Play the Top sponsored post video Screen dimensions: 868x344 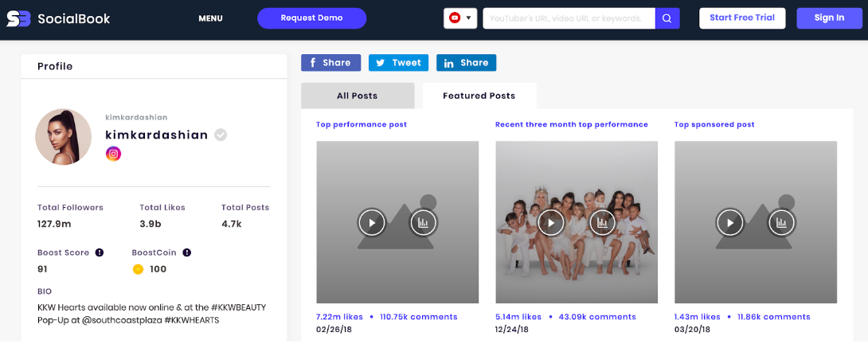730,223
